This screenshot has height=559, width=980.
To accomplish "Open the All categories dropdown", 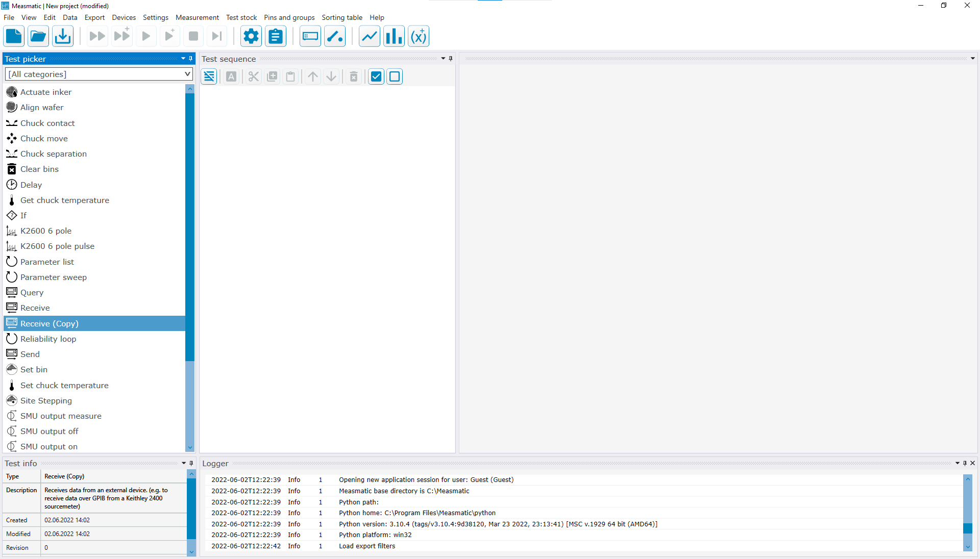I will point(99,74).
